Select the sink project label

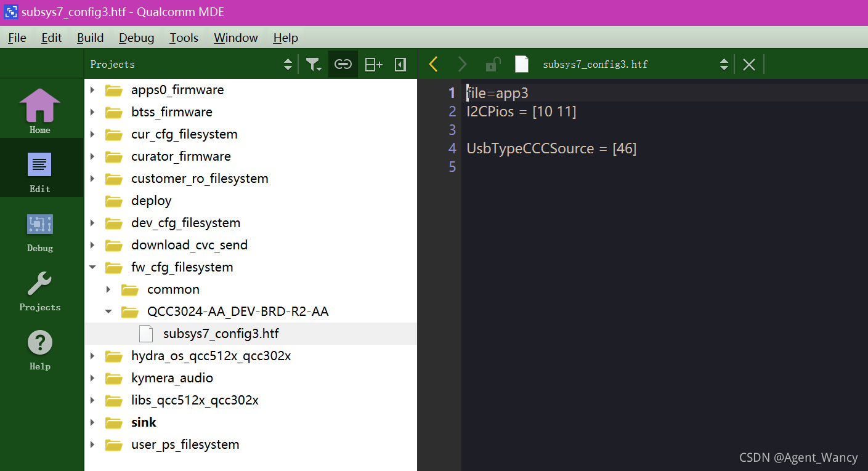click(x=144, y=422)
